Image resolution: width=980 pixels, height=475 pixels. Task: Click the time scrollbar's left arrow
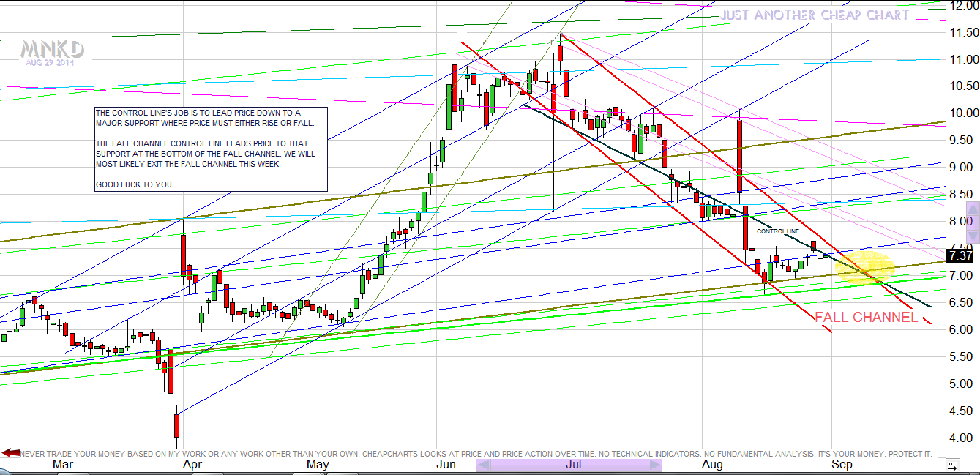[482, 465]
